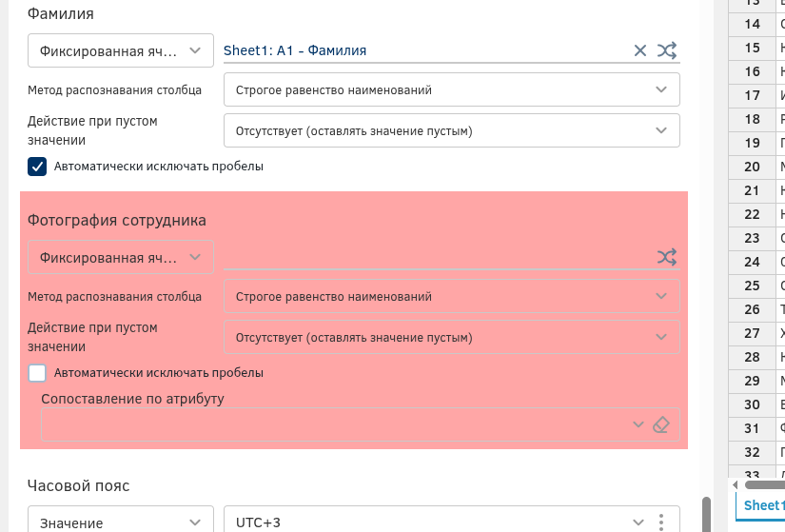Click shuffle icon in Фотография сотрудника section
This screenshot has width=785, height=532.
[667, 257]
